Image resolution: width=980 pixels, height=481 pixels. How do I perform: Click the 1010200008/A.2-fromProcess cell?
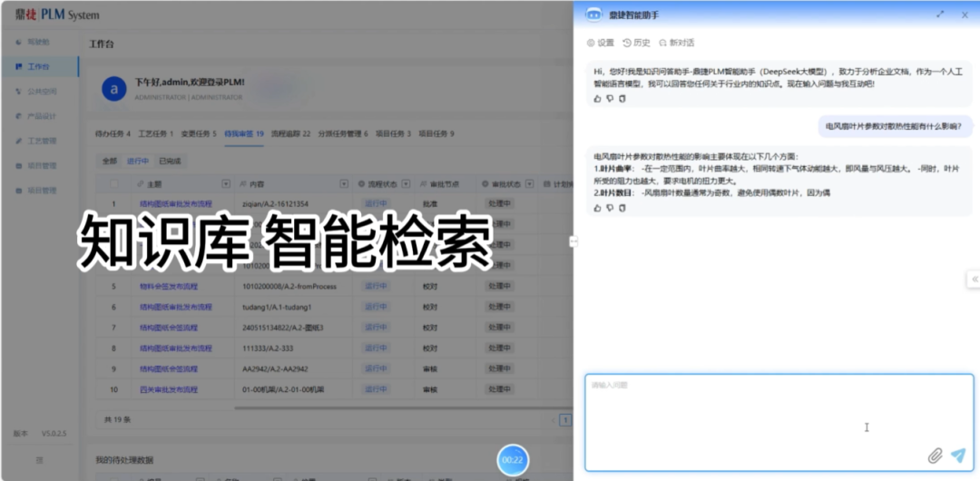289,287
